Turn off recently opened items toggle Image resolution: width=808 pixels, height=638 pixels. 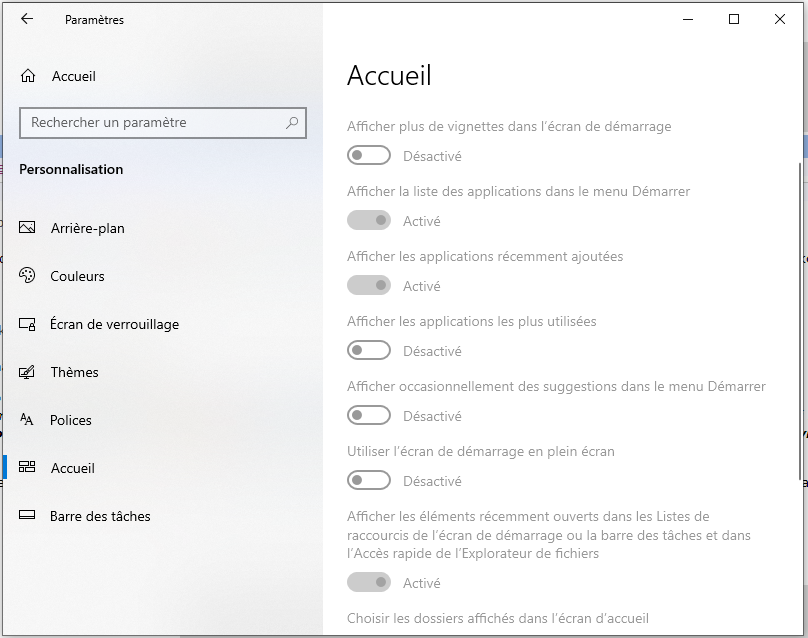point(368,583)
